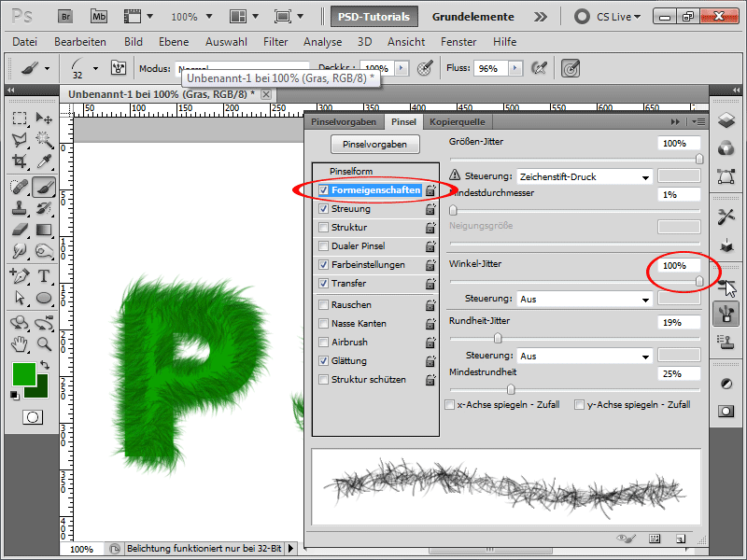
Task: Select the Type tool
Action: tap(44, 276)
